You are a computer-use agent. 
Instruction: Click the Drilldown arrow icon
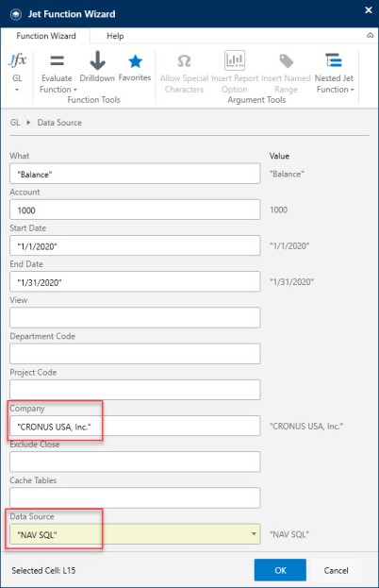click(x=97, y=60)
